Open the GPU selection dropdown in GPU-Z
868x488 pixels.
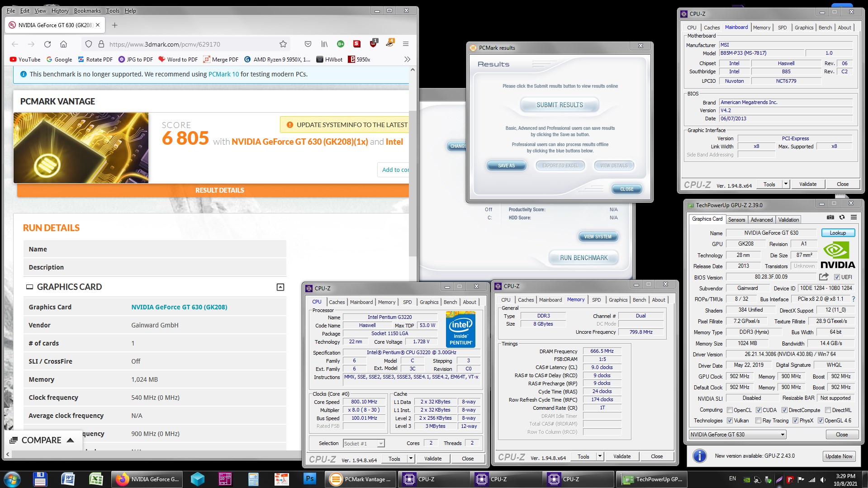coord(737,435)
